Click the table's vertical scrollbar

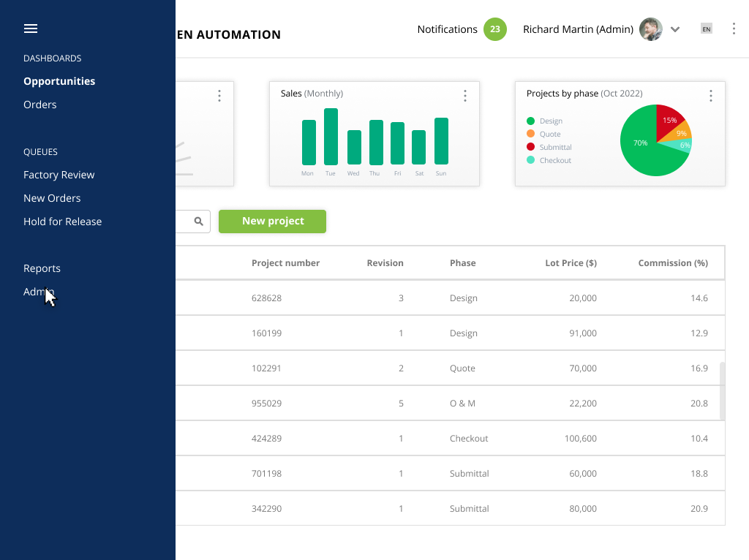tap(722, 390)
